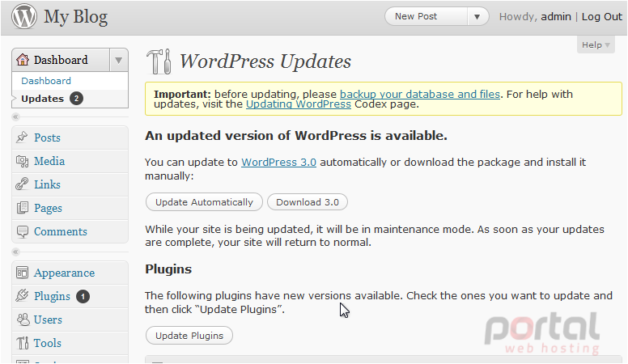628x364 pixels.
Task: Open the Posts menu
Action: coord(47,138)
